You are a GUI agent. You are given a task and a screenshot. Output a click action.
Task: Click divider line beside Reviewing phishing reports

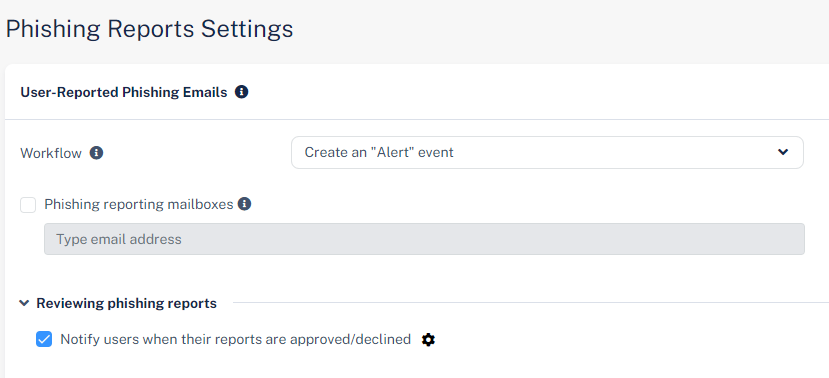point(531,303)
